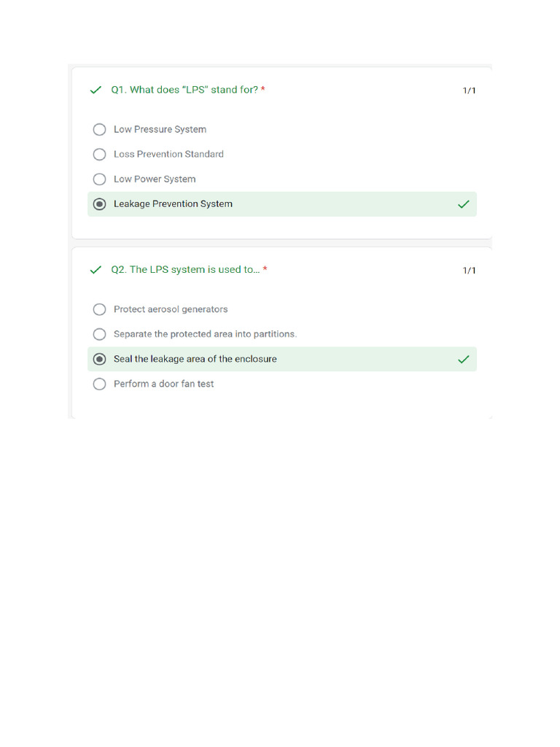Pick the Low Power System radio button
560x747 pixels.
[99, 179]
